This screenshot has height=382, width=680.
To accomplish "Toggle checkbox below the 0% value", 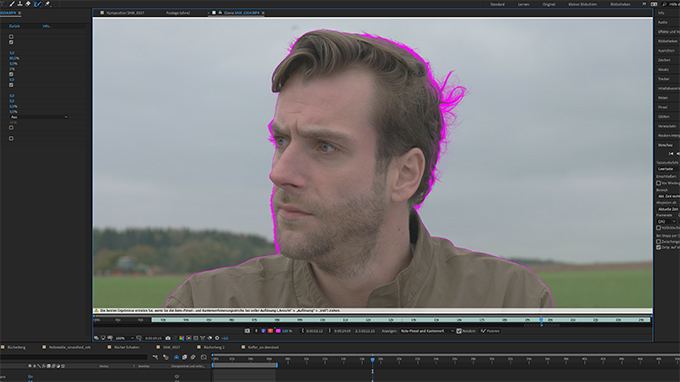I will (11, 74).
